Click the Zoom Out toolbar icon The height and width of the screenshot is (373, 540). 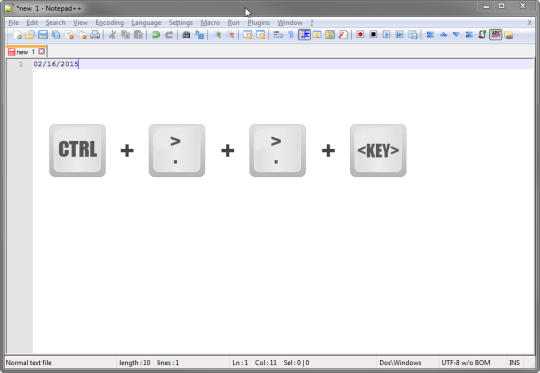click(x=231, y=35)
